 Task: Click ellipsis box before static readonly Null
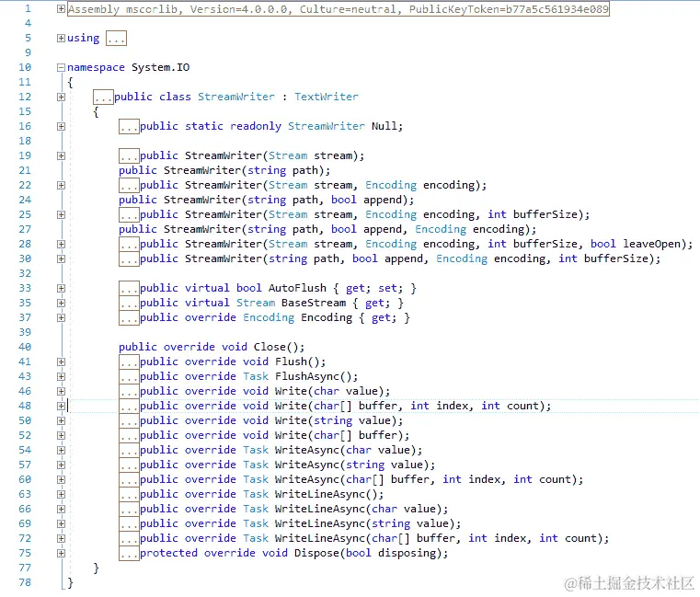pos(129,127)
